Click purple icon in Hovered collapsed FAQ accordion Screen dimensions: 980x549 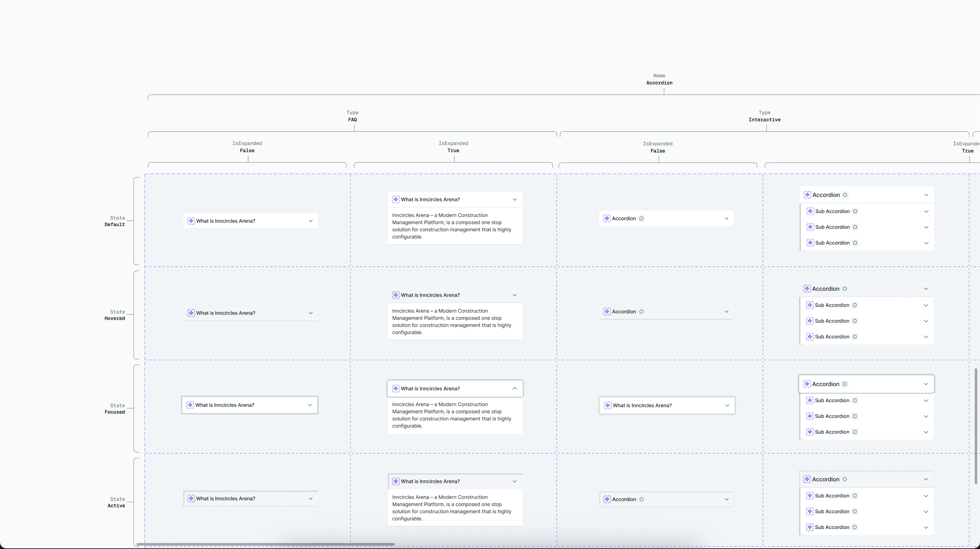click(x=191, y=313)
